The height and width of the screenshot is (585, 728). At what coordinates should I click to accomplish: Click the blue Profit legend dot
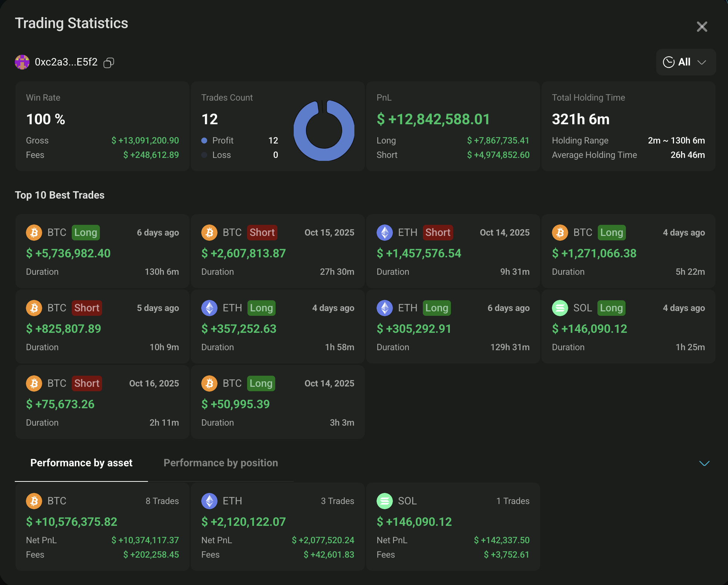(204, 141)
